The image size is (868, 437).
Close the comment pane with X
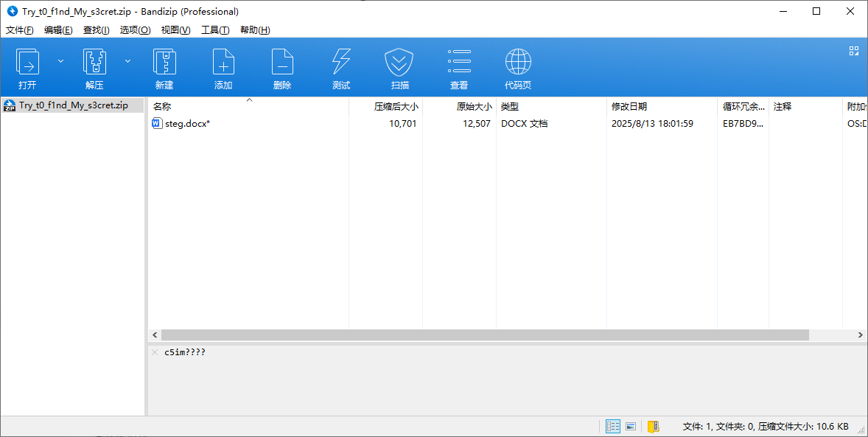point(155,352)
